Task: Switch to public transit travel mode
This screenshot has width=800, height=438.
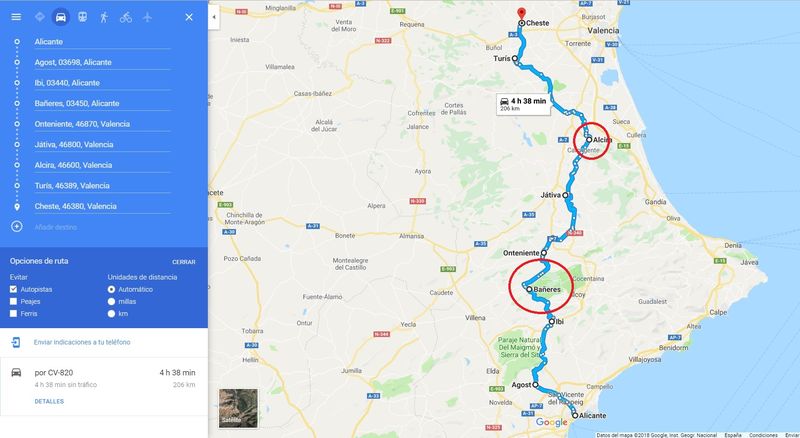Action: [x=82, y=17]
